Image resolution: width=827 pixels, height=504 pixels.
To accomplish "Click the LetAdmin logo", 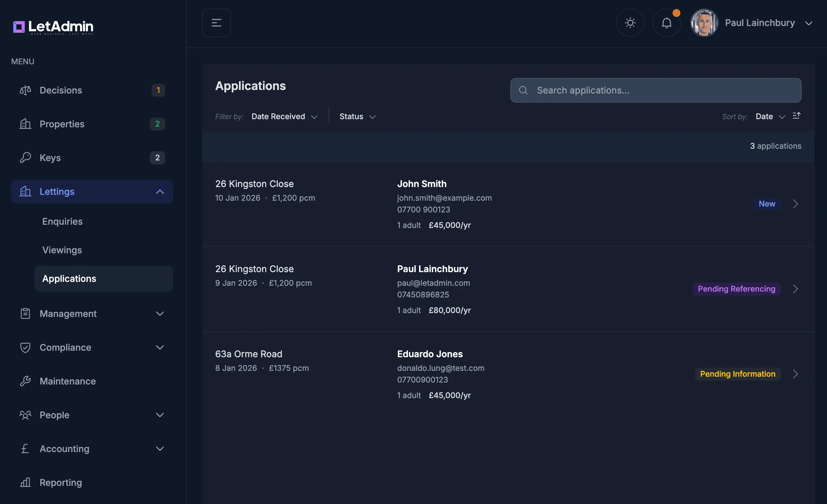I will click(52, 27).
